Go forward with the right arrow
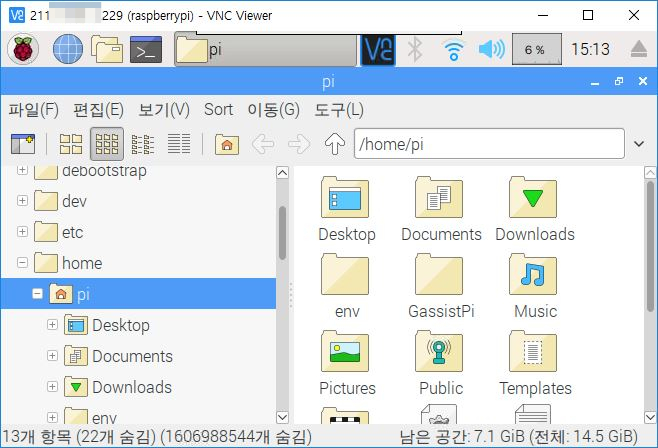 (299, 144)
